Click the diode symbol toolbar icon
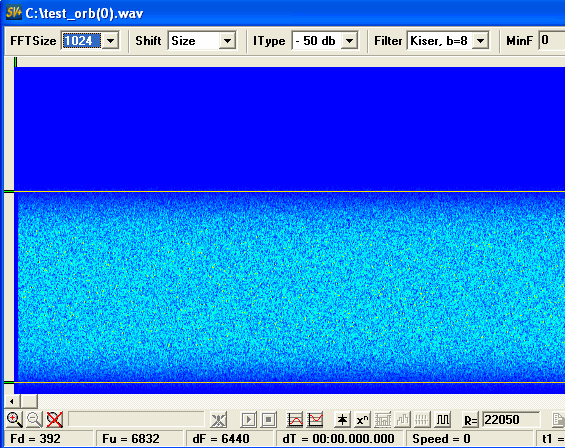This screenshot has width=565, height=448. (342, 420)
